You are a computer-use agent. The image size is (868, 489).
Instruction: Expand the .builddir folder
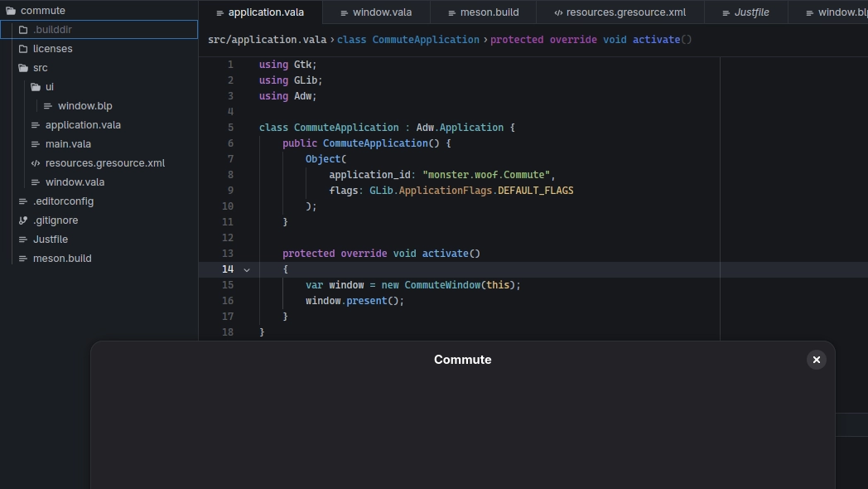52,30
